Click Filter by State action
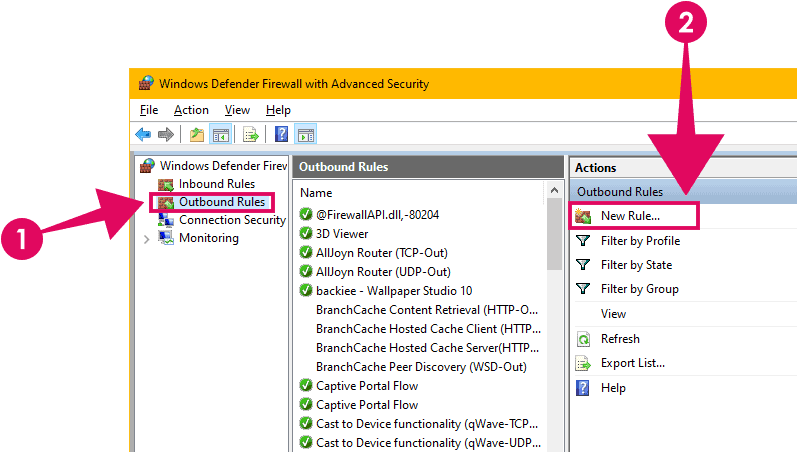Screen dimensions: 797x452 636,265
